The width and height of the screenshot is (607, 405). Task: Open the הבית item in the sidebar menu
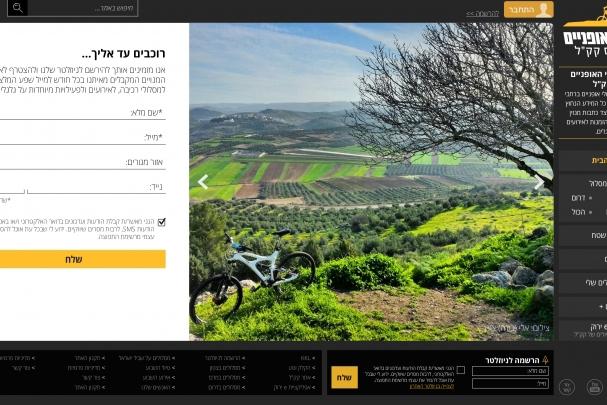(599, 160)
